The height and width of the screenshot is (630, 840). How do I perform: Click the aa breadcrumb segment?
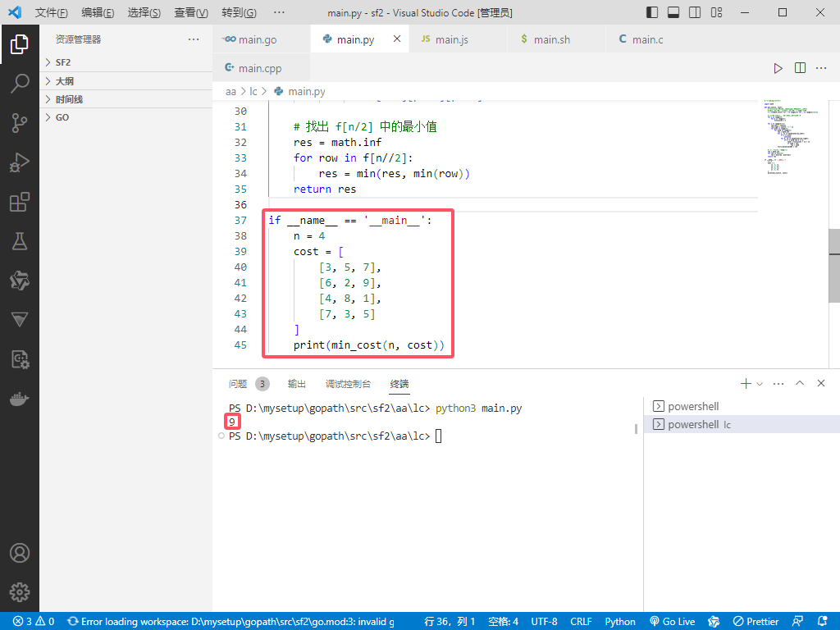(231, 92)
